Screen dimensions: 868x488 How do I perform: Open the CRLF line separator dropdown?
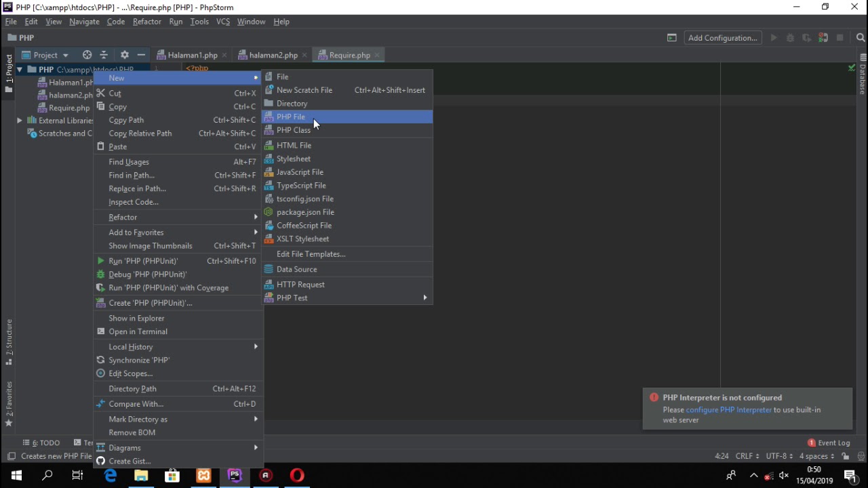coord(747,456)
